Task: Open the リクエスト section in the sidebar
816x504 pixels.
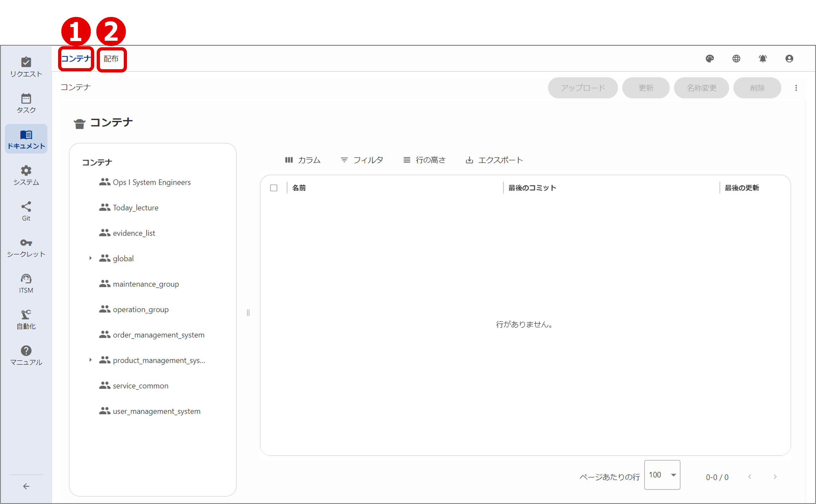Action: (26, 67)
